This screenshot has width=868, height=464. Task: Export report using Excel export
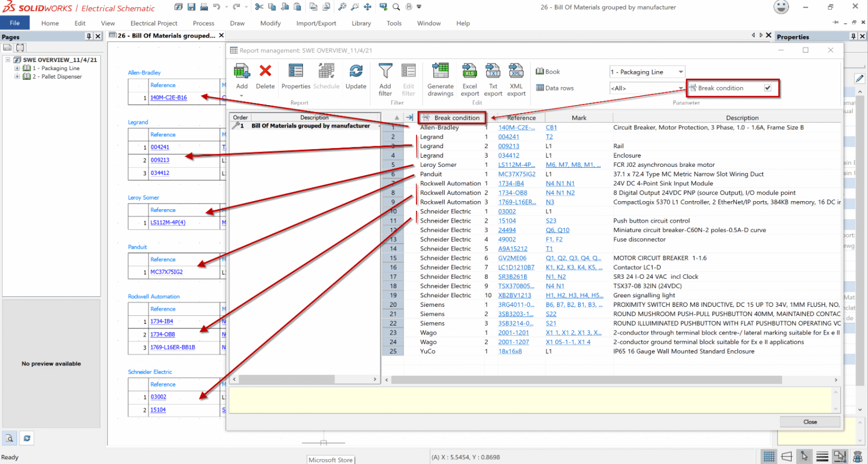pyautogui.click(x=470, y=80)
